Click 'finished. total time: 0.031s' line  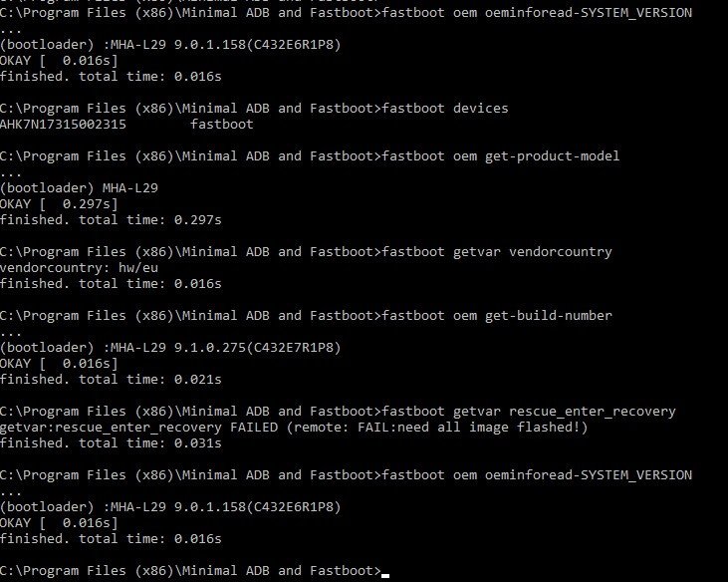(111, 443)
